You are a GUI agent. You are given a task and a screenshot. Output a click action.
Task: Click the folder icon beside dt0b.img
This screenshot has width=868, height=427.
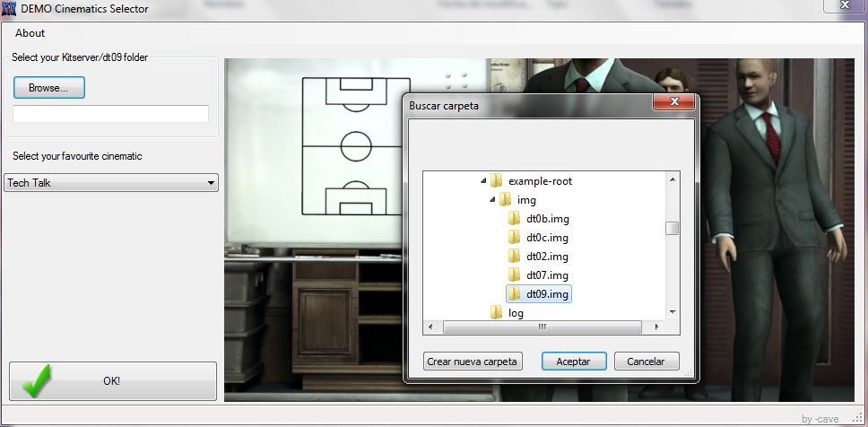[x=514, y=219]
